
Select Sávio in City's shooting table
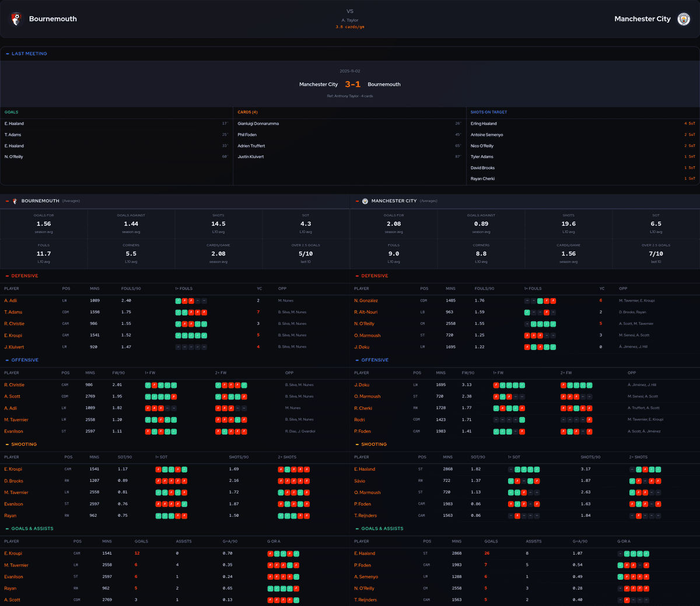359,481
